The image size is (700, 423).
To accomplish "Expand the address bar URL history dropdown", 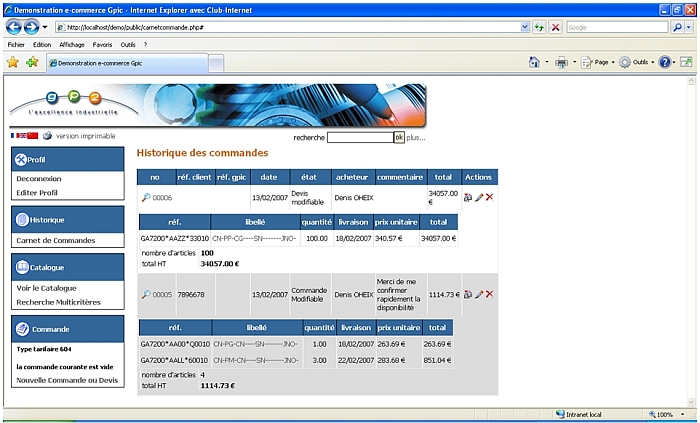I will [523, 27].
